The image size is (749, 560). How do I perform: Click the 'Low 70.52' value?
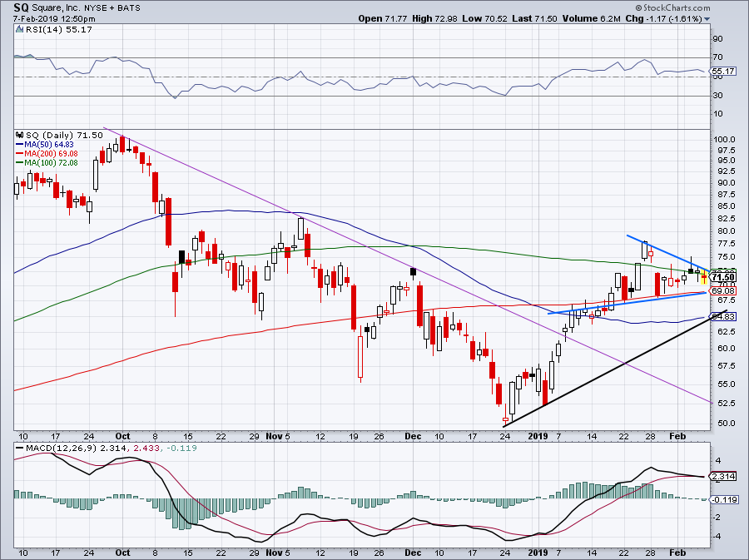[484, 18]
